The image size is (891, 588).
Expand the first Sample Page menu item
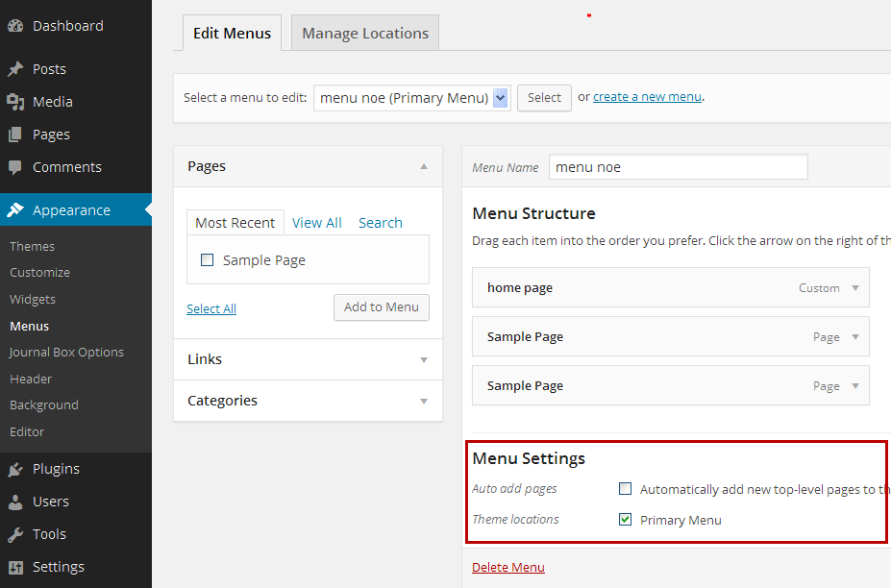[x=855, y=337]
